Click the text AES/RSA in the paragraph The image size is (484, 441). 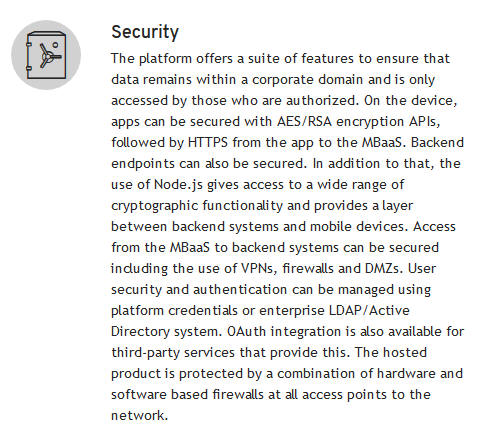pyautogui.click(x=304, y=121)
